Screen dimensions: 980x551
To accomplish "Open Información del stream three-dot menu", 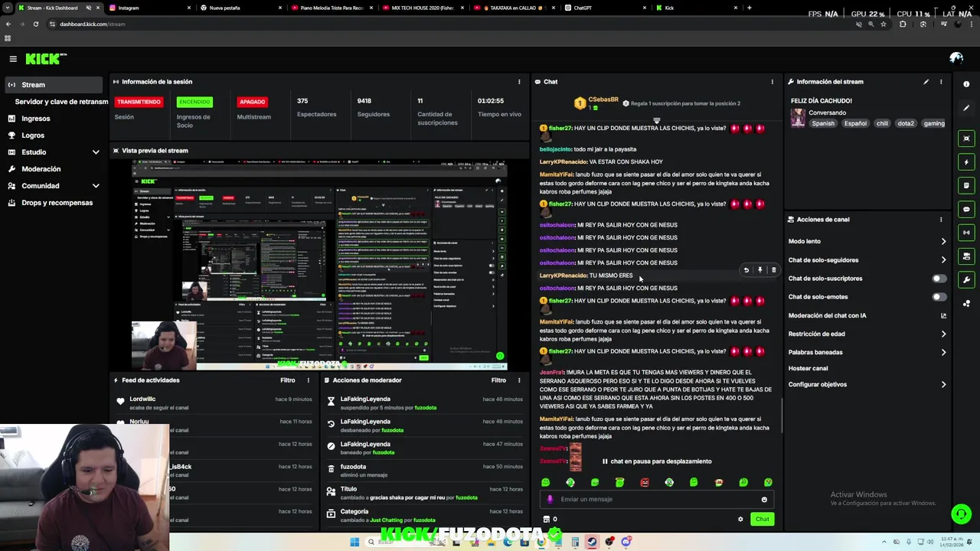I will tap(941, 82).
